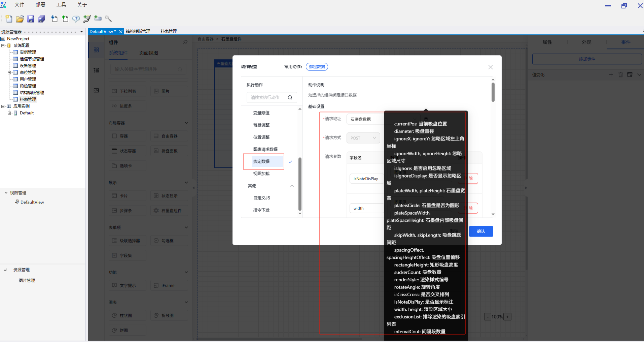Image resolution: width=644 pixels, height=342 pixels.
Task: Collapse the 其他 action group
Action: 292,186
